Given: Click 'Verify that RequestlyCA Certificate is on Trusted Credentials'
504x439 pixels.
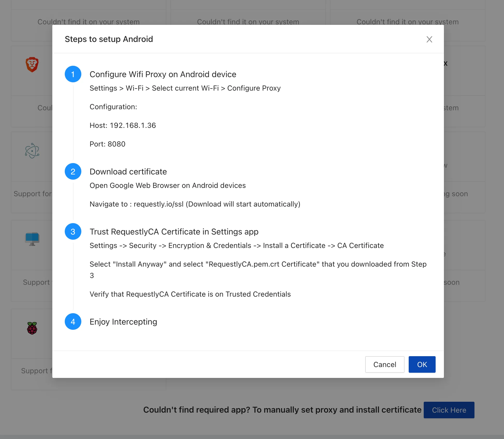Looking at the screenshot, I should (x=190, y=294).
